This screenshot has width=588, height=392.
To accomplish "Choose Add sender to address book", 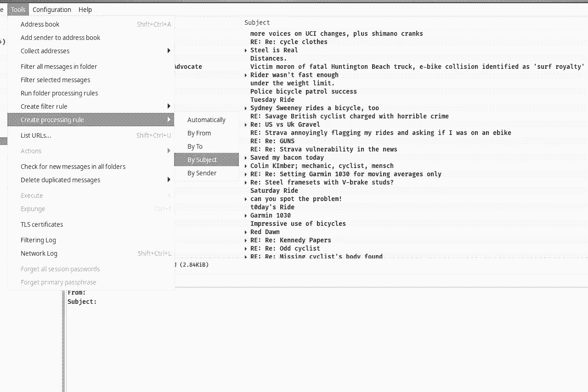I will 91,38.
